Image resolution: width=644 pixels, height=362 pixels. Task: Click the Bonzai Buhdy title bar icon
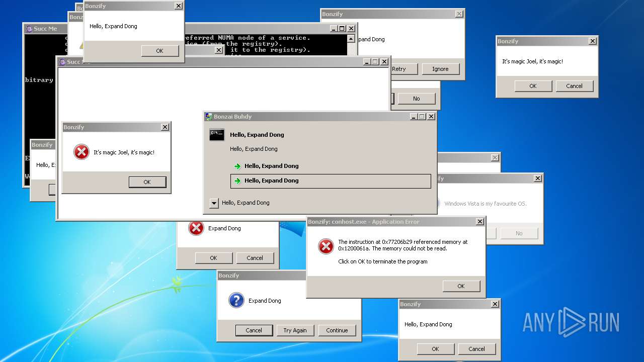pyautogui.click(x=208, y=116)
